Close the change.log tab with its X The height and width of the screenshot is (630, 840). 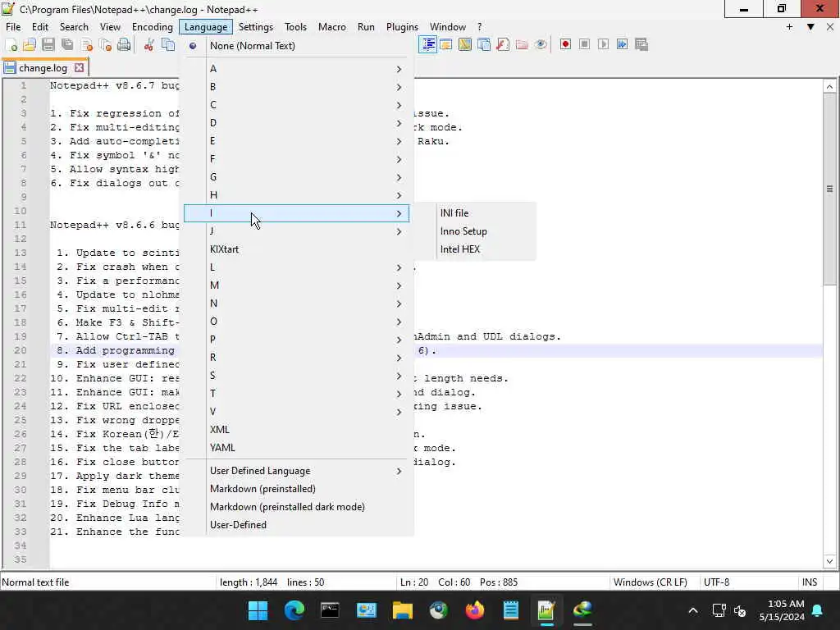(80, 67)
